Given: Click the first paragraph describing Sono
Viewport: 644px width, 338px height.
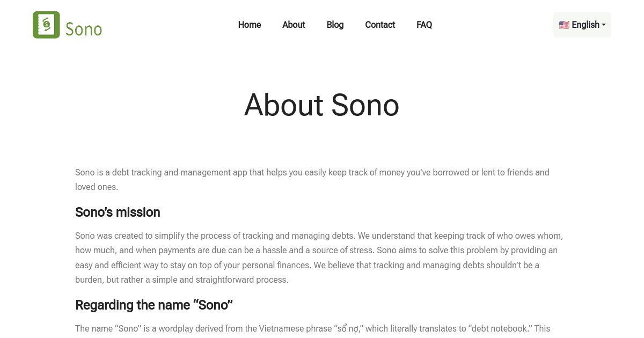Looking at the screenshot, I should tap(312, 179).
